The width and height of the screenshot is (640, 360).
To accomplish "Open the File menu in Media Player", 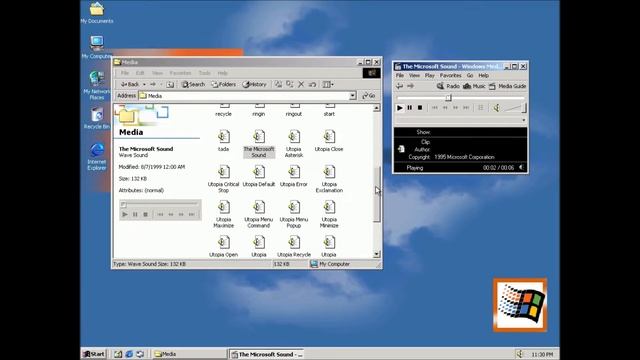I will point(400,76).
